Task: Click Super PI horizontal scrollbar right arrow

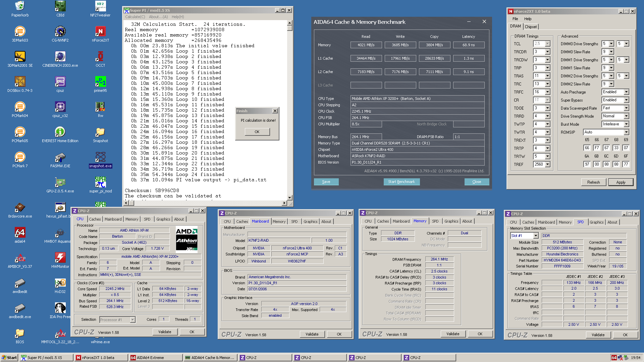Action: [x=284, y=203]
